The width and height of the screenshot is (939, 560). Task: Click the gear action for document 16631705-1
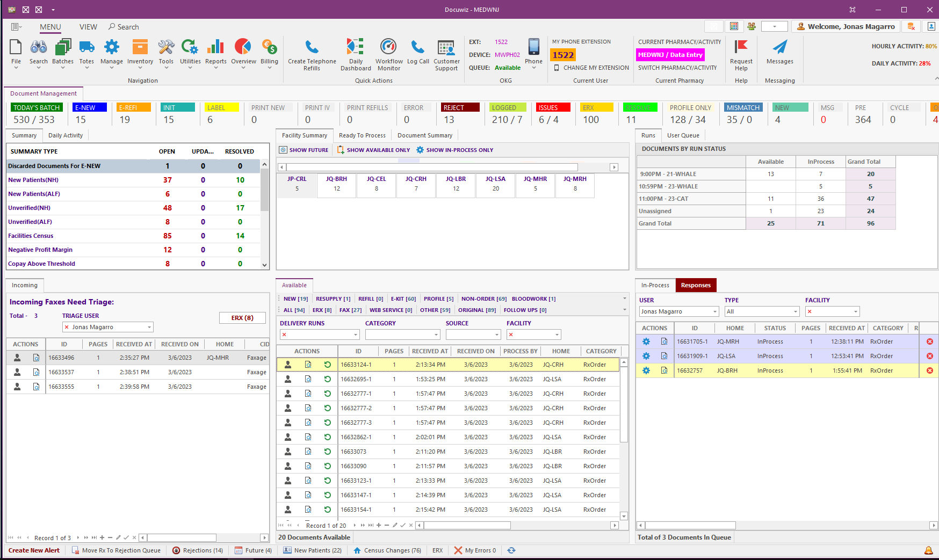click(x=646, y=341)
